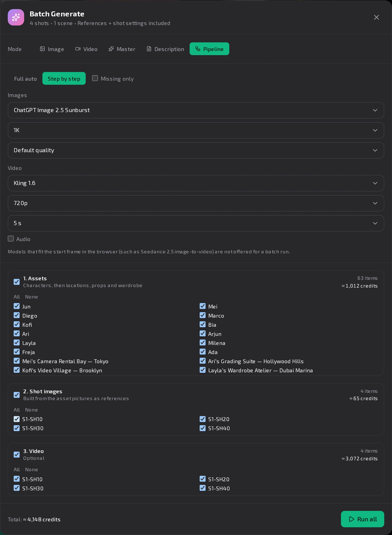
Task: Uncheck the Diego asset
Action: [x=17, y=315]
